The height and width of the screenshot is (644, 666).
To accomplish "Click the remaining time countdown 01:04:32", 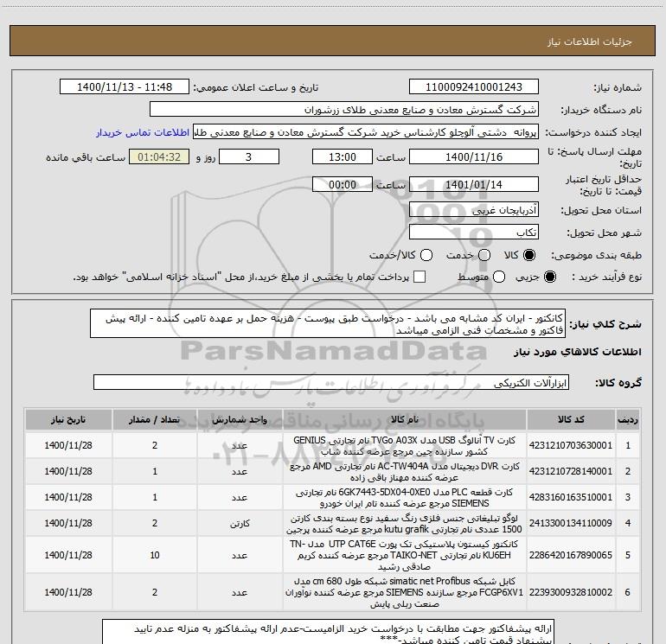I will pyautogui.click(x=159, y=156).
